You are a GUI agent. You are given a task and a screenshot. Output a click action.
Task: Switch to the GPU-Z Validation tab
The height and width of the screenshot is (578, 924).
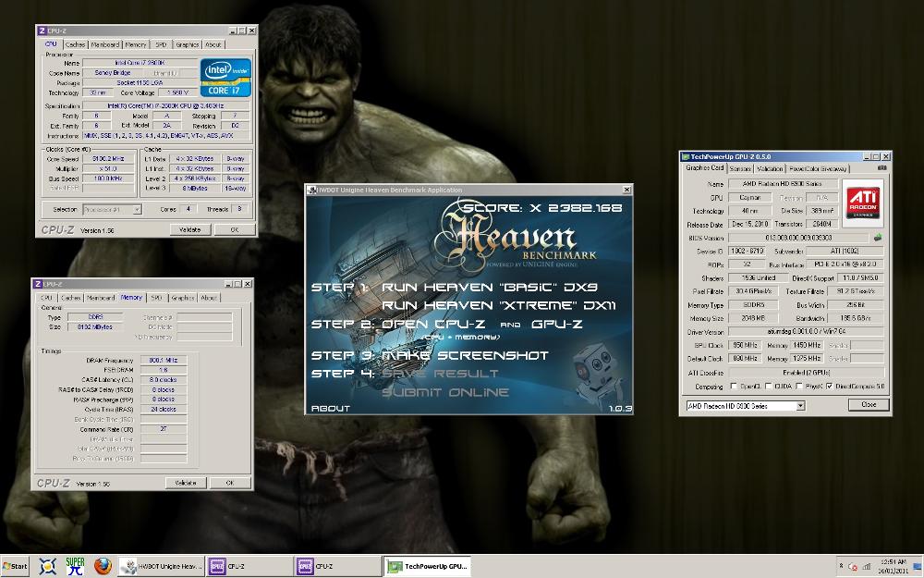pos(770,168)
